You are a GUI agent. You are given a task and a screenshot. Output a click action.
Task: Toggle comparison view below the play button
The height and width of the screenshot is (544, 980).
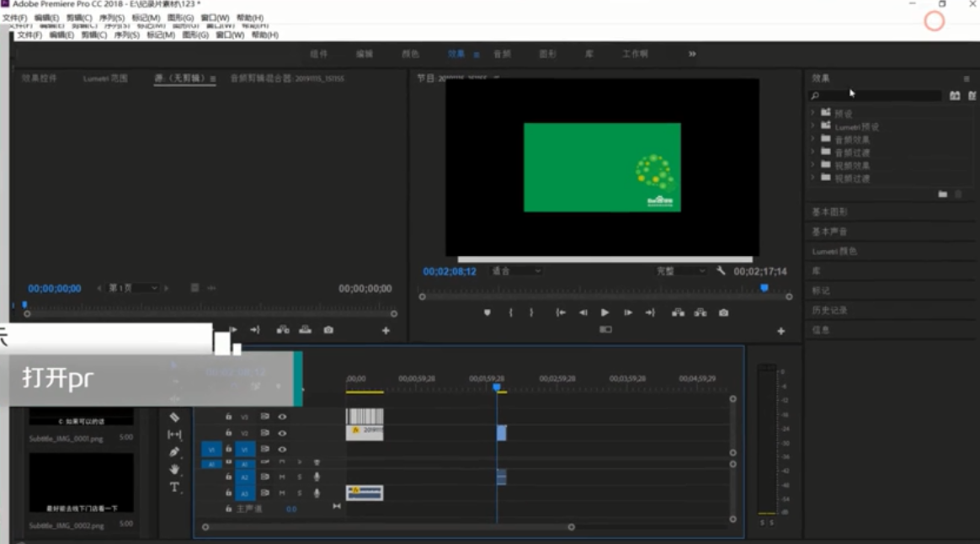click(x=605, y=329)
